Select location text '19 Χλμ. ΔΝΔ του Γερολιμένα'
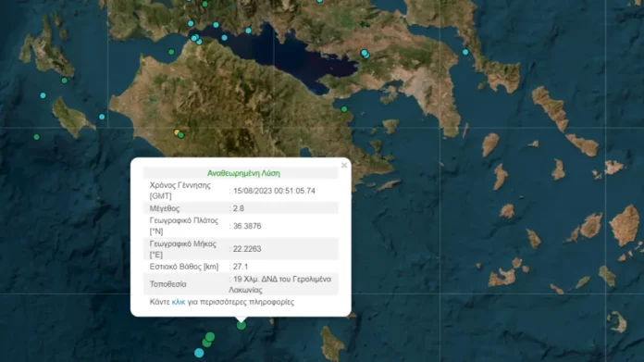 (282, 279)
